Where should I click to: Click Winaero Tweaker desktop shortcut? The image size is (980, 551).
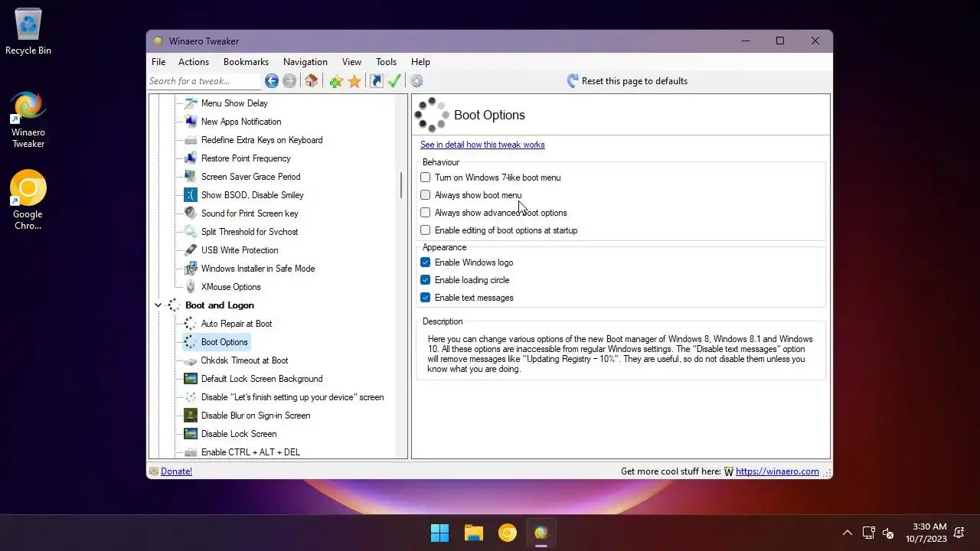28,121
